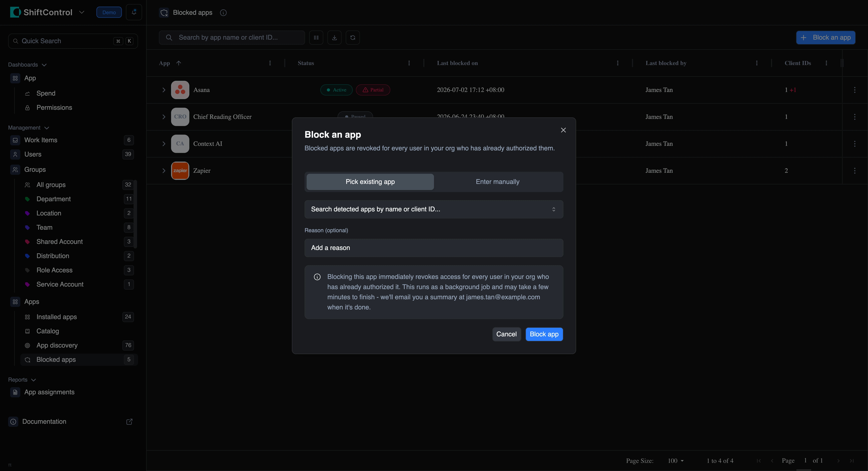This screenshot has width=868, height=471.
Task: Expand the Zapier row
Action: 164,171
